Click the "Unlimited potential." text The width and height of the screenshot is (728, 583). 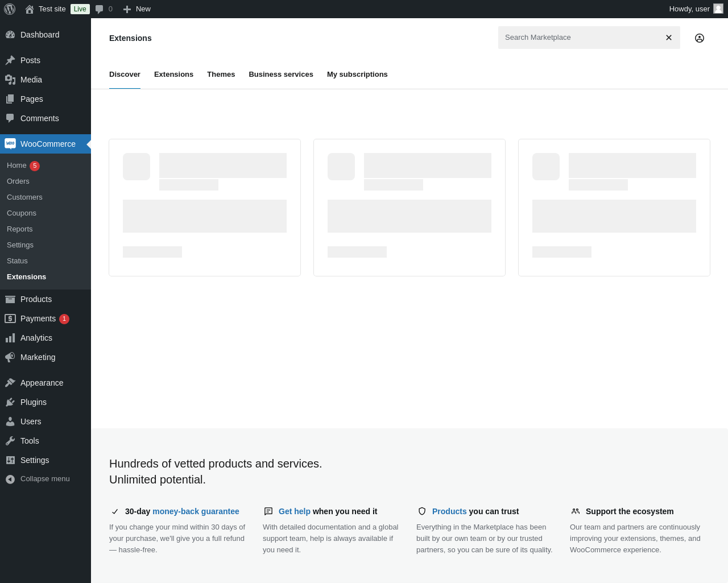click(158, 479)
